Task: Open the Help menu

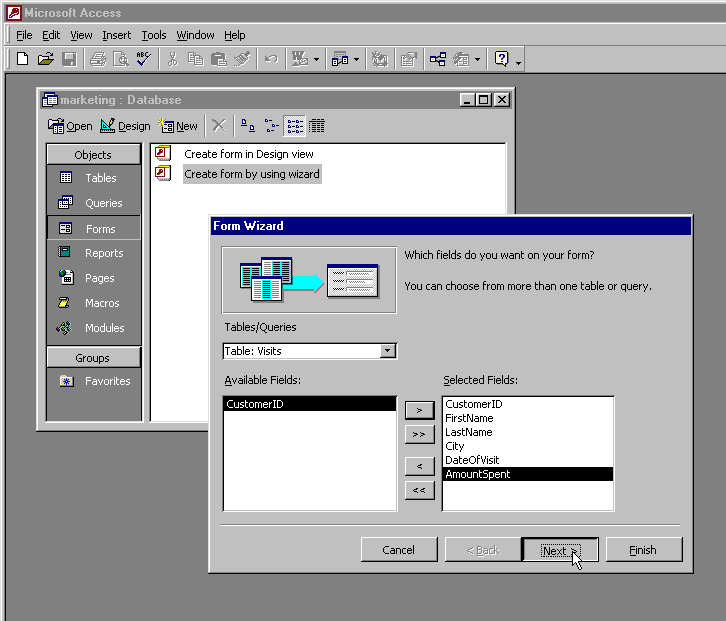Action: tap(235, 35)
